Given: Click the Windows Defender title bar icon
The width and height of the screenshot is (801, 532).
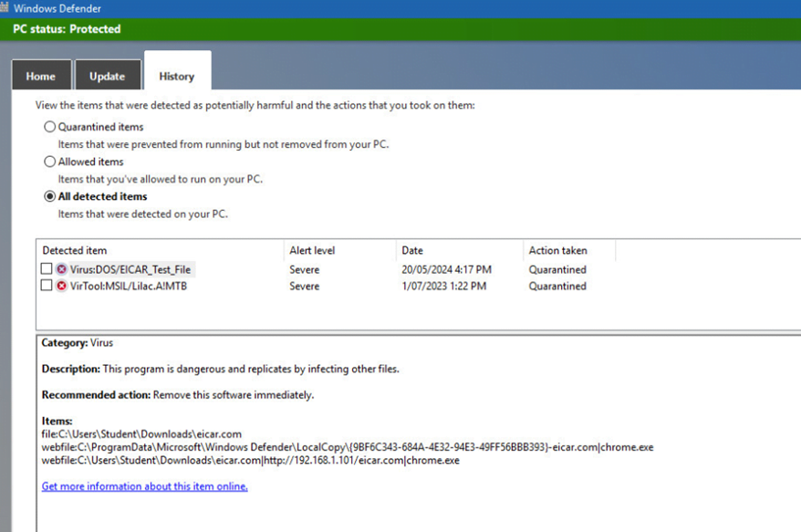Looking at the screenshot, I should click(x=5, y=7).
